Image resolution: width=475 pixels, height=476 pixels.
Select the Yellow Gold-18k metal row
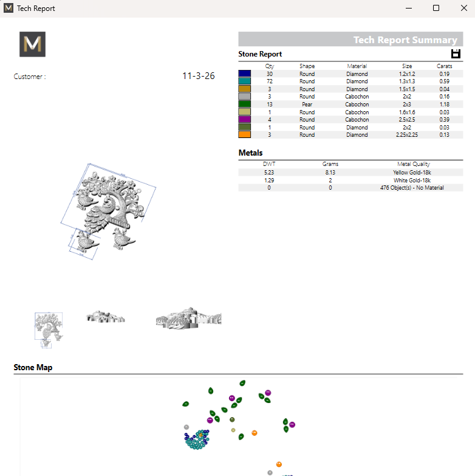(350, 173)
